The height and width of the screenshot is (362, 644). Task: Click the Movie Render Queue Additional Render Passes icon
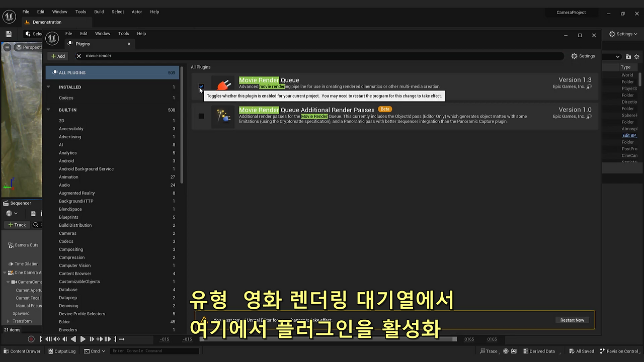pyautogui.click(x=223, y=115)
